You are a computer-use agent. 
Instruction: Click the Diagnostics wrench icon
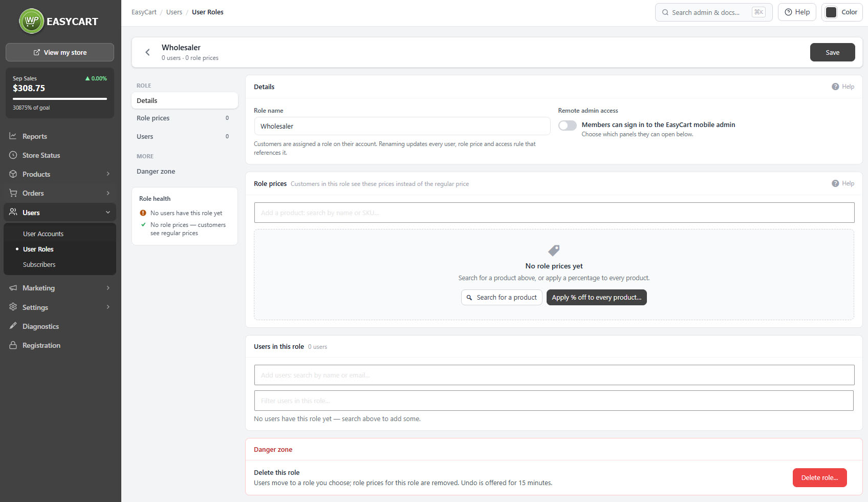[13, 326]
